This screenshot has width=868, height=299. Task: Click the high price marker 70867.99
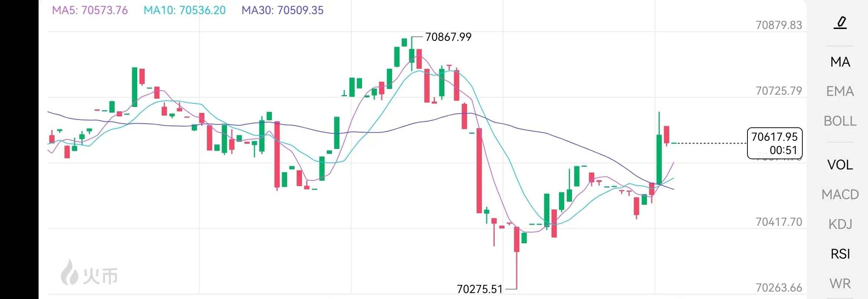[x=448, y=37]
